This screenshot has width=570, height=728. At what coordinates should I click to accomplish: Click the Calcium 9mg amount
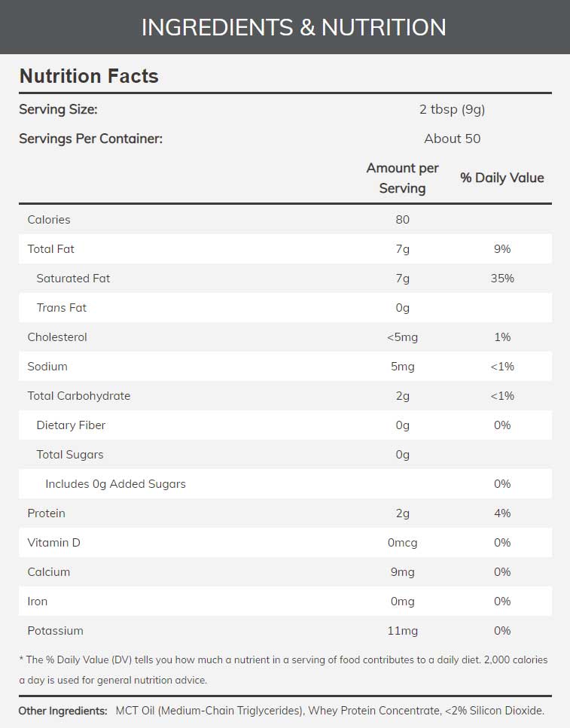coord(402,572)
